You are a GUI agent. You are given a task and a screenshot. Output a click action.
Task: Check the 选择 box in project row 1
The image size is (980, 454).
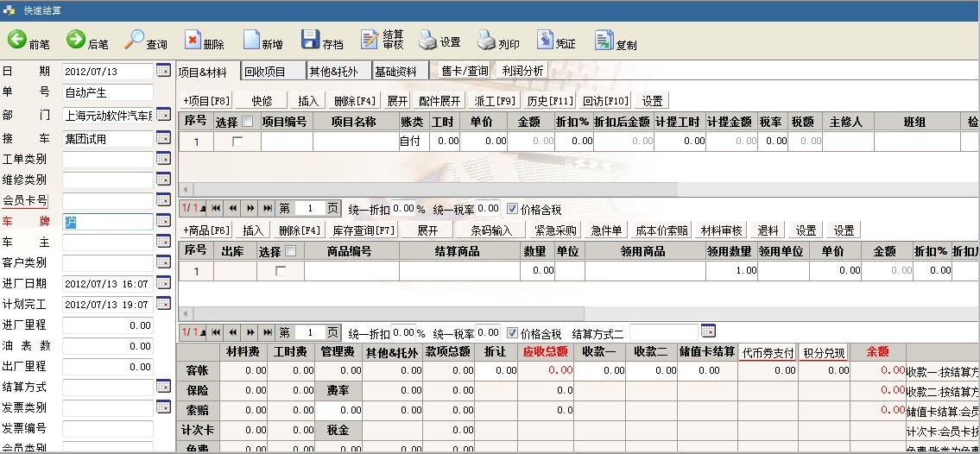pos(237,142)
